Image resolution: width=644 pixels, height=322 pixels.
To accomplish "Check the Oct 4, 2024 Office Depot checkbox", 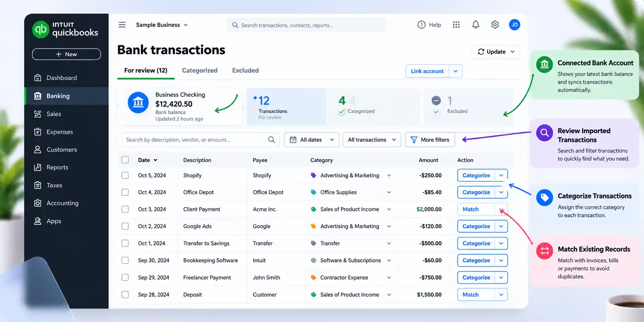I will (125, 192).
